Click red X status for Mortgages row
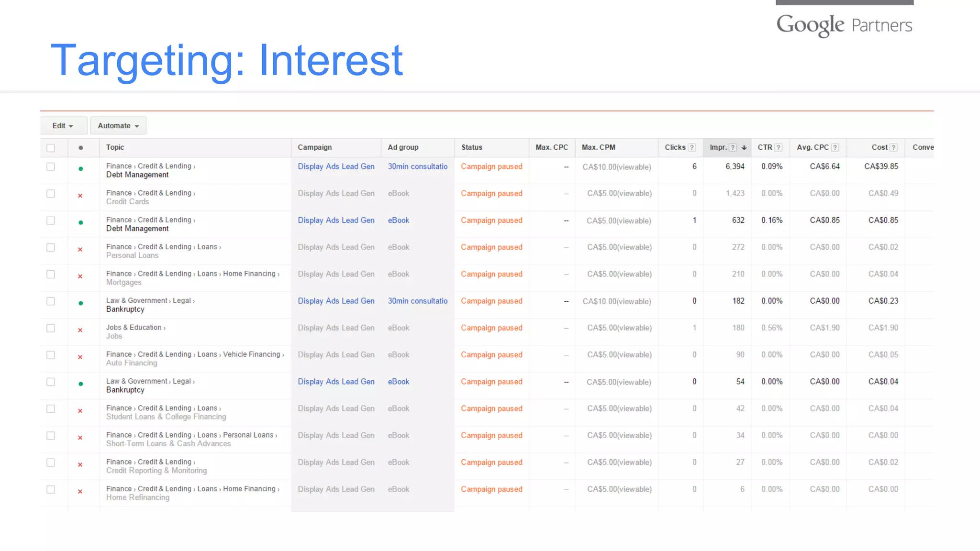 tap(80, 276)
